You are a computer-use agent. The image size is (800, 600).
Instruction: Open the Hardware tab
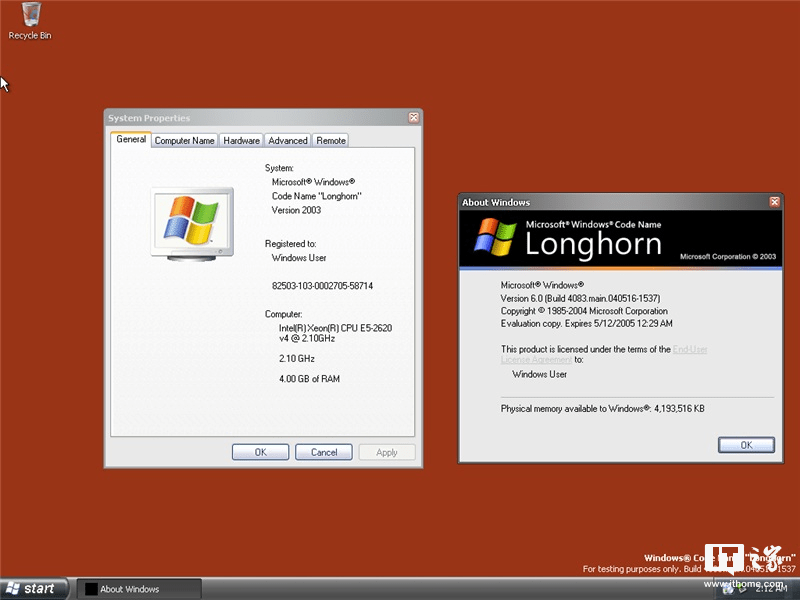pos(240,140)
